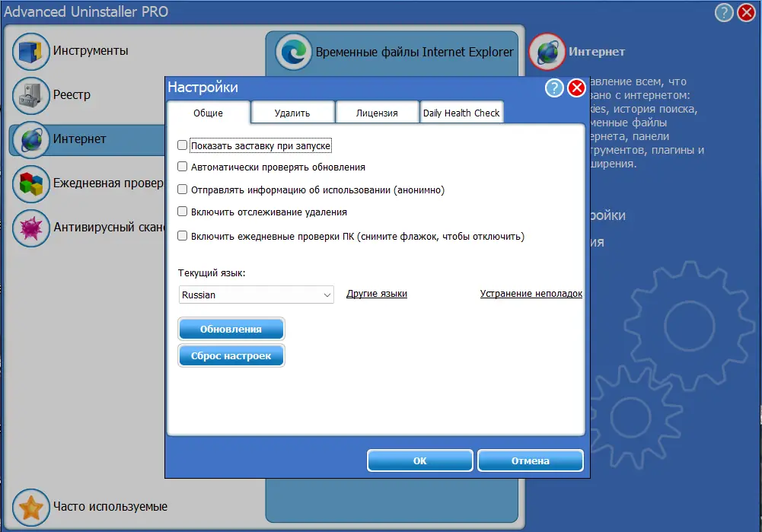
Task: Enable Показать заставку при запуске checkbox
Action: click(x=182, y=145)
